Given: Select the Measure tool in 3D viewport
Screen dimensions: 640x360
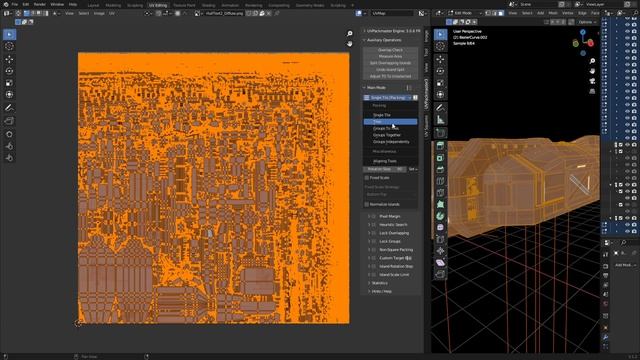Looking at the screenshot, I should point(440,120).
